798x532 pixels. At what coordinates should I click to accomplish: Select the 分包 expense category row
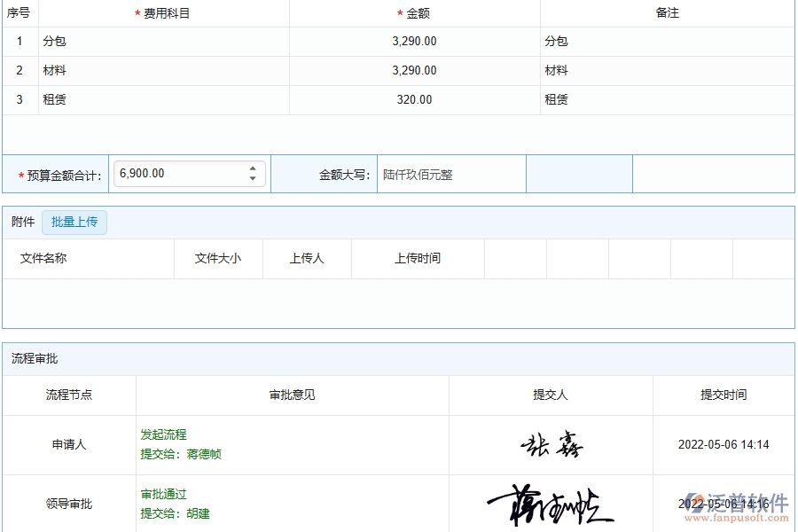[54, 41]
